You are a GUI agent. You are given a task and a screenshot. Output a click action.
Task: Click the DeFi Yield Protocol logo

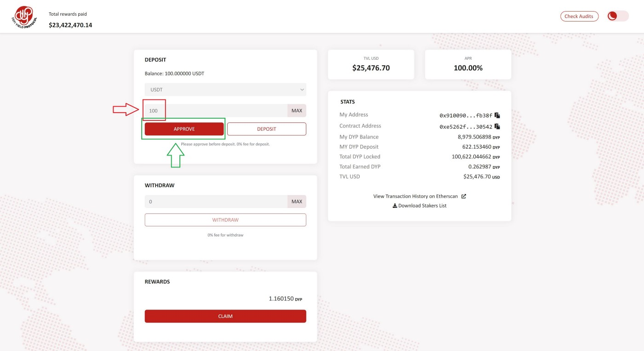[24, 17]
